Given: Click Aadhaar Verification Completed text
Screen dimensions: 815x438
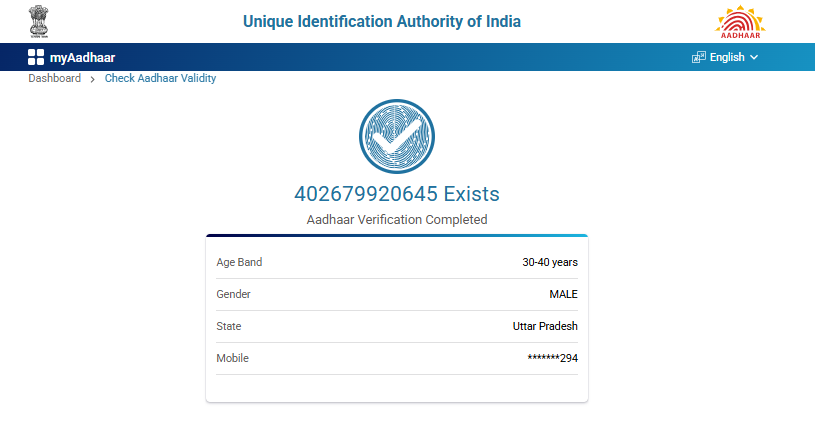Looking at the screenshot, I should click(397, 219).
